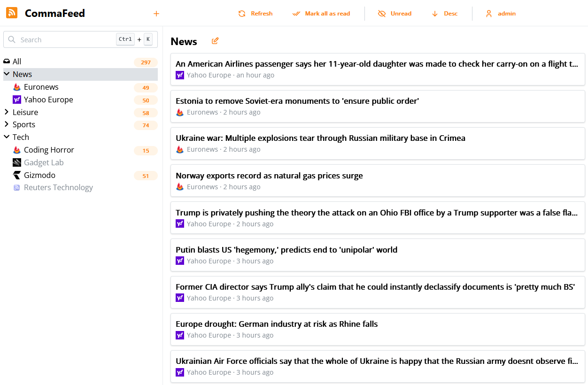Click the plus icon to add subscription
Image resolution: width=588 pixels, height=385 pixels.
[156, 14]
